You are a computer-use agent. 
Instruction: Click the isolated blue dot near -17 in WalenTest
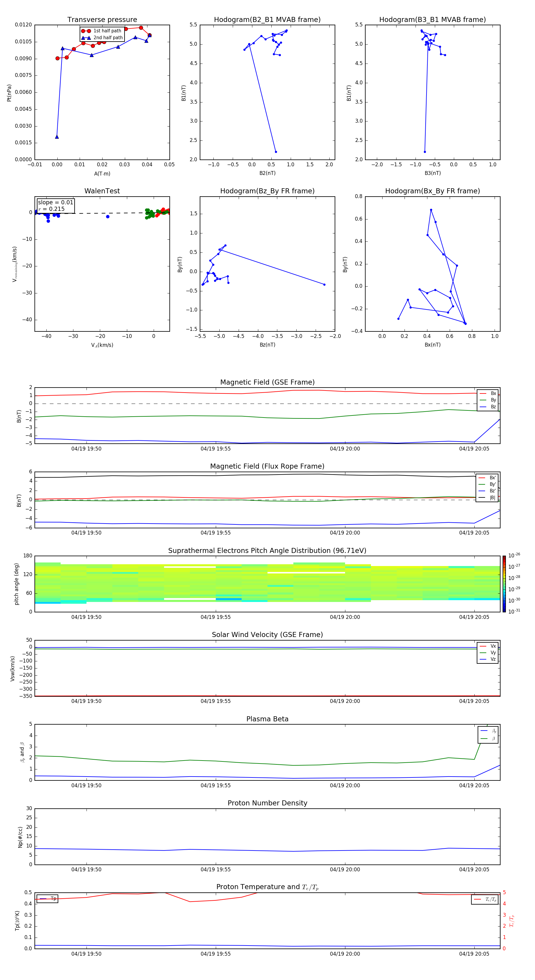108,216
